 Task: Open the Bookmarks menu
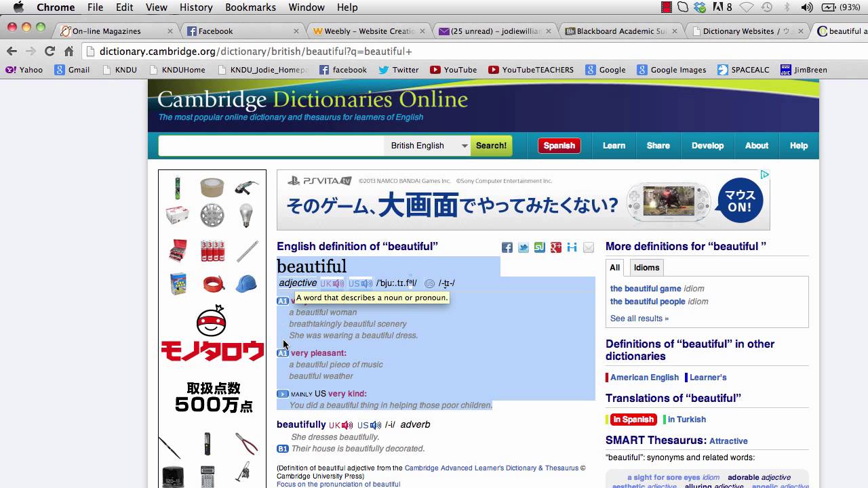(x=250, y=7)
